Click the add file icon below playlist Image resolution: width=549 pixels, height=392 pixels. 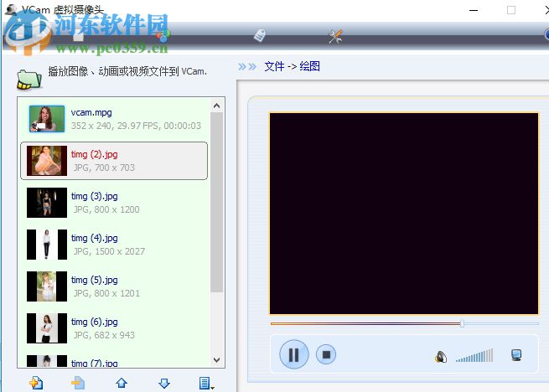tap(36, 383)
